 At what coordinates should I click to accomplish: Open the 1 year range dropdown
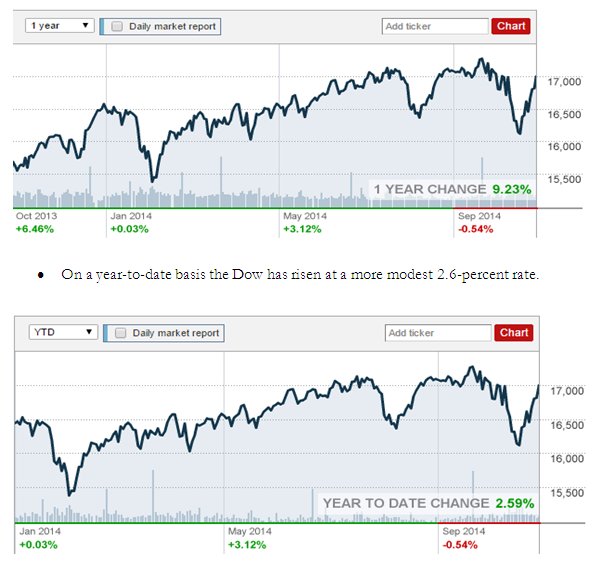pyautogui.click(x=59, y=26)
